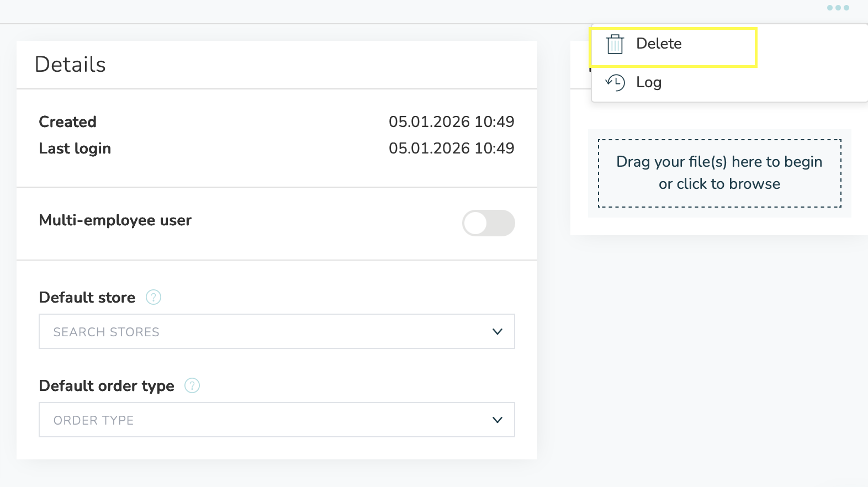Expand the Order Type dropdown arrow

(x=497, y=420)
